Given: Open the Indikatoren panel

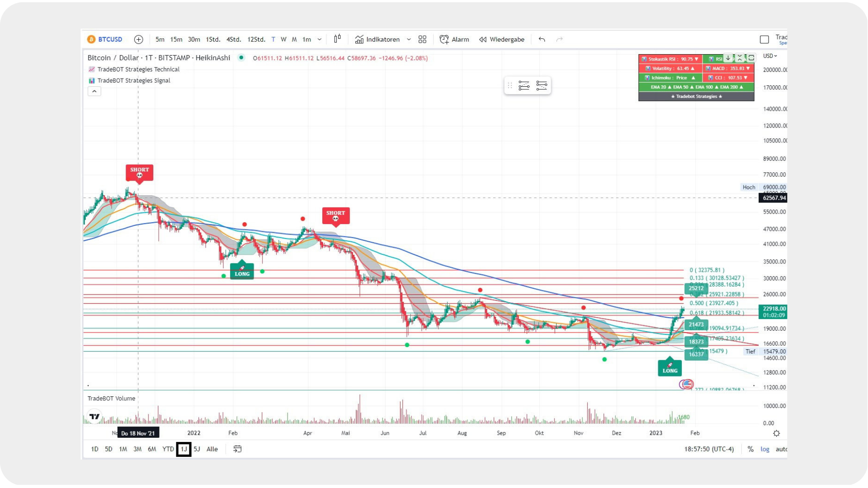Looking at the screenshot, I should point(382,39).
